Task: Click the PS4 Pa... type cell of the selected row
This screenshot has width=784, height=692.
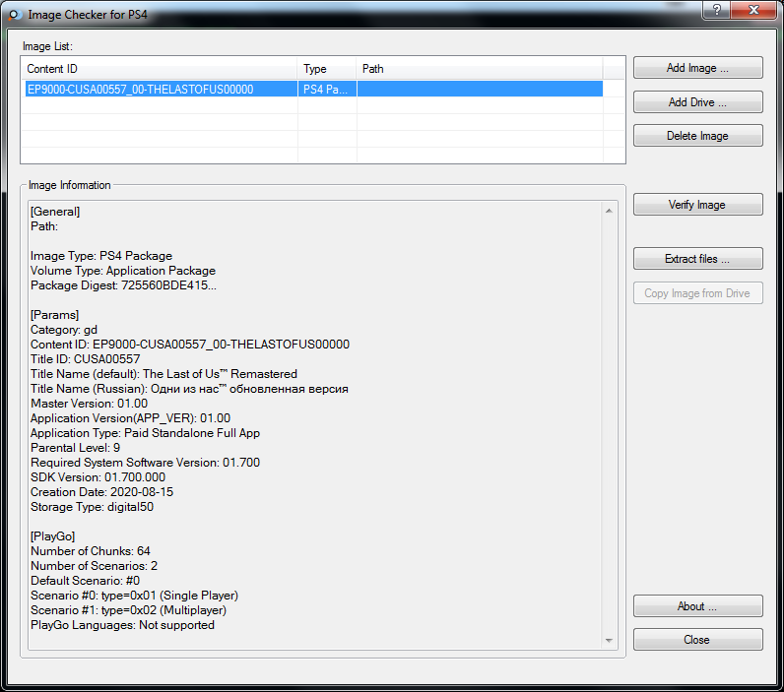Action: [326, 90]
